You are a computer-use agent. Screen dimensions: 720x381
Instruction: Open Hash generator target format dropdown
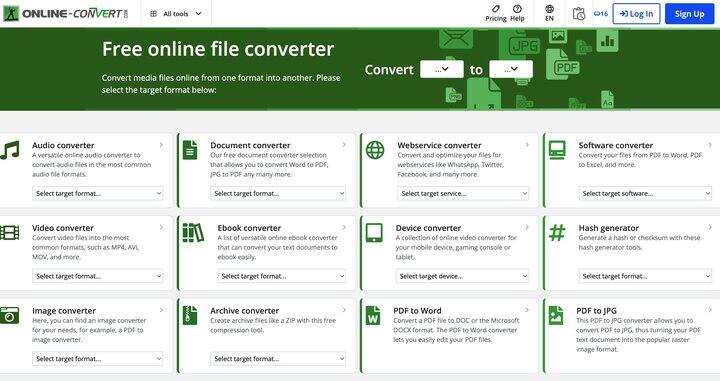tap(645, 276)
